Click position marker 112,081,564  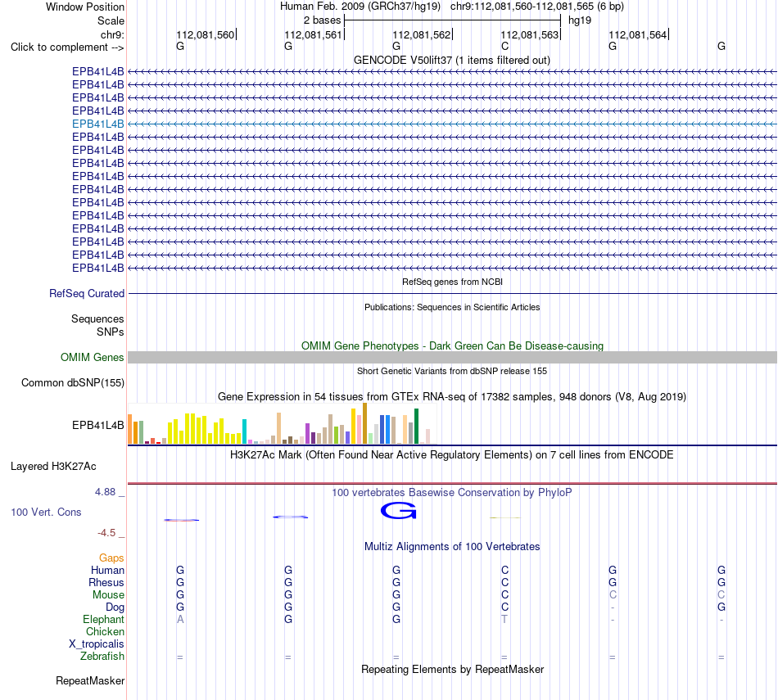click(638, 34)
